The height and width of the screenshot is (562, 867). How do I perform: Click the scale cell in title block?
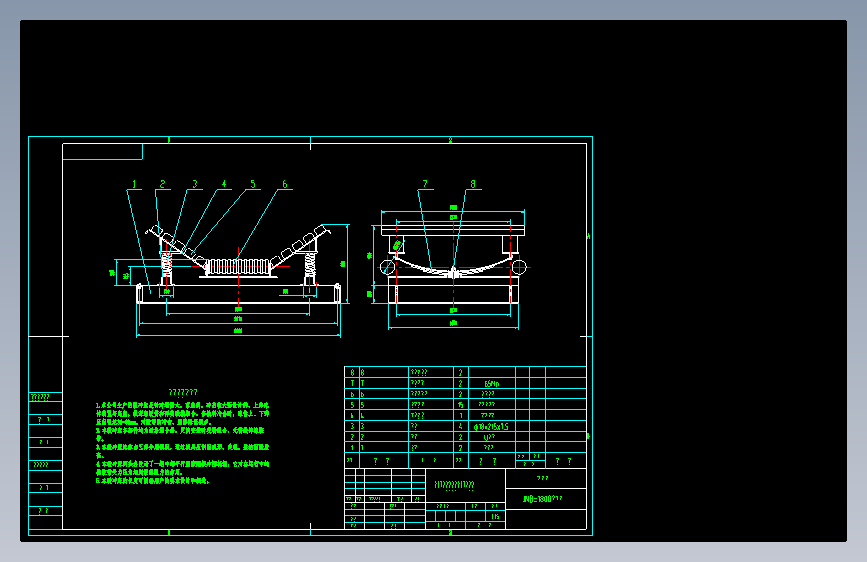(495, 516)
